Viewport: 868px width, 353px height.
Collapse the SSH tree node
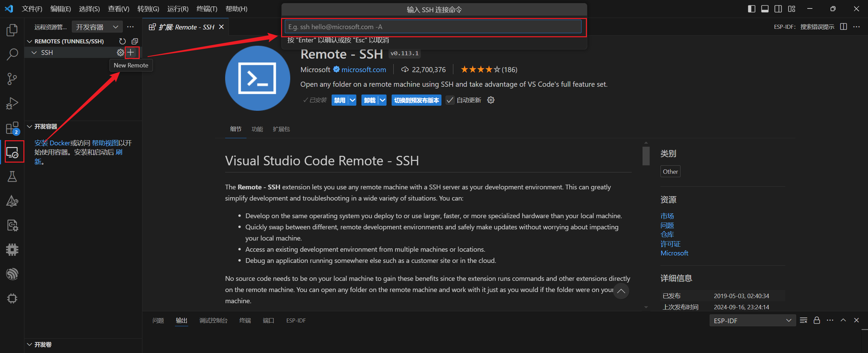[x=34, y=53]
